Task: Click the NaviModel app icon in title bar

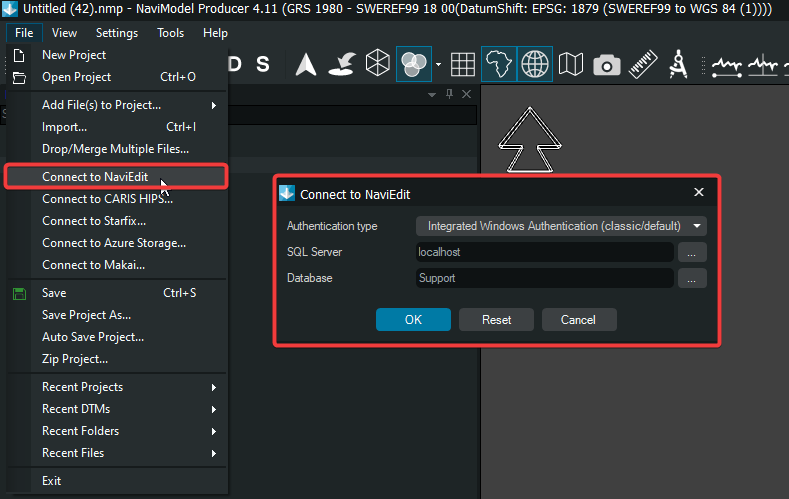Action: (x=10, y=9)
